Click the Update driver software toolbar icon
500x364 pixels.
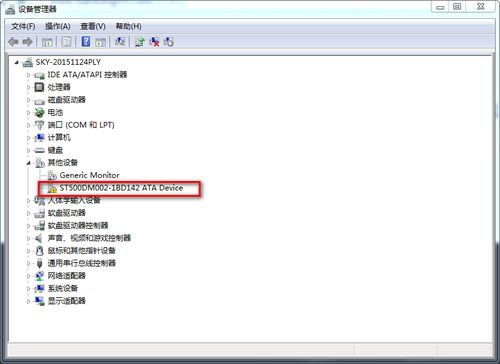tap(140, 42)
